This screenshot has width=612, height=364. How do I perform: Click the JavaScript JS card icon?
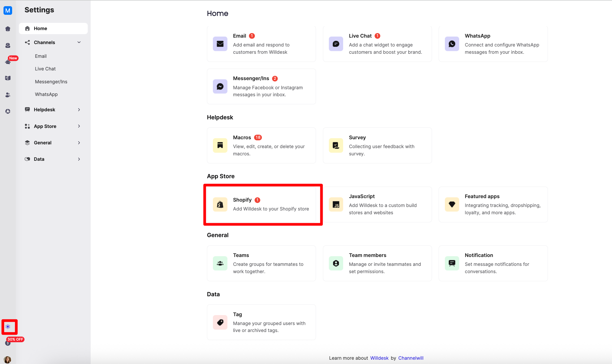[336, 205]
